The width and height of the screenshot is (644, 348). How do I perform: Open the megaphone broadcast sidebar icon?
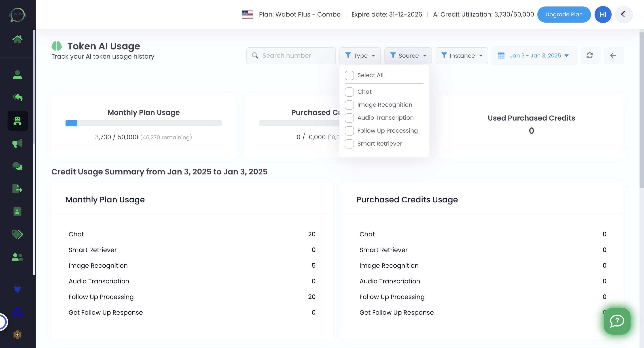[x=17, y=143]
